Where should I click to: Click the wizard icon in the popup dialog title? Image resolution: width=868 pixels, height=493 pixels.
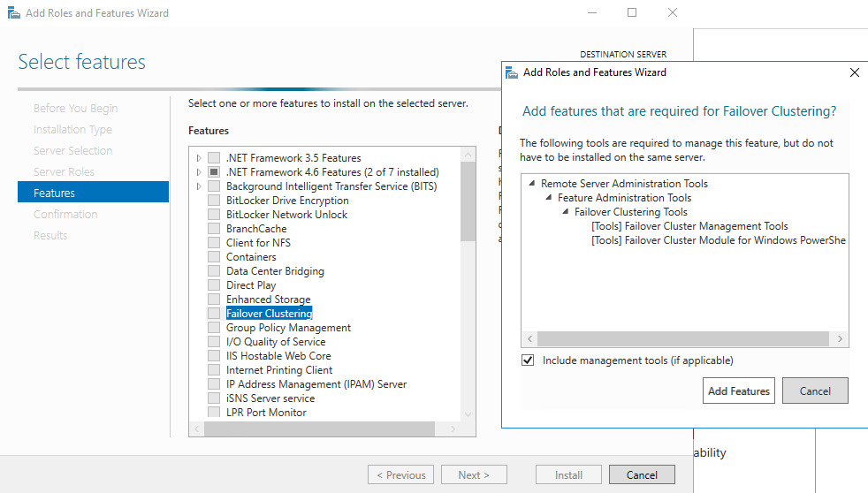[x=512, y=72]
